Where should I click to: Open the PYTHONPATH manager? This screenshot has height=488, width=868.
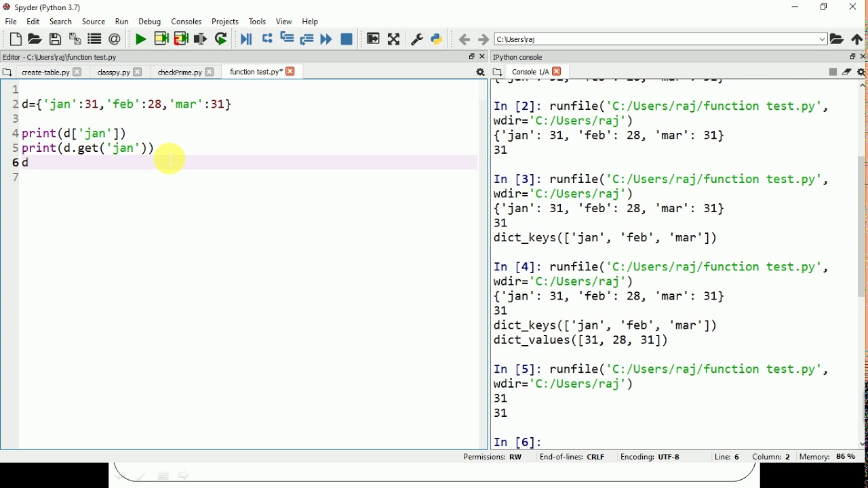(x=438, y=39)
